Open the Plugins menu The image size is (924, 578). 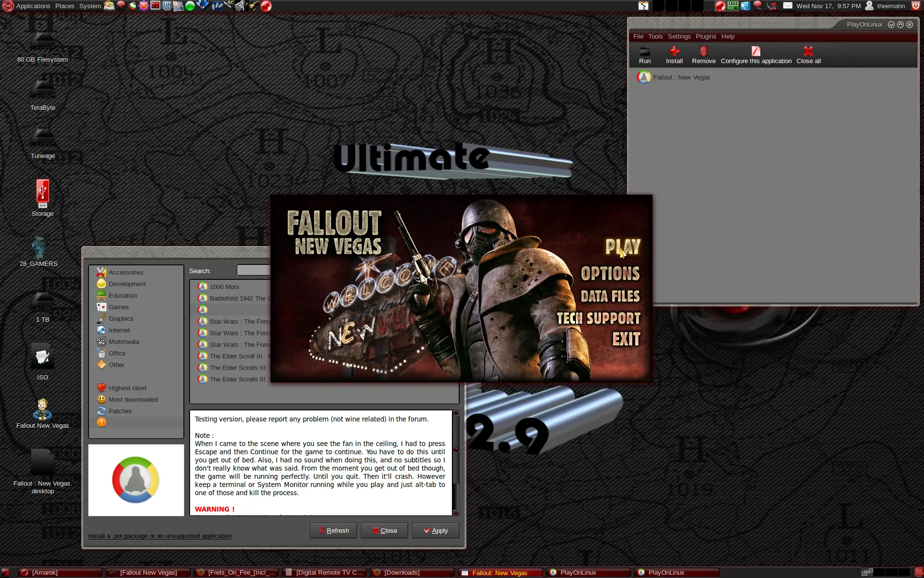tap(706, 36)
